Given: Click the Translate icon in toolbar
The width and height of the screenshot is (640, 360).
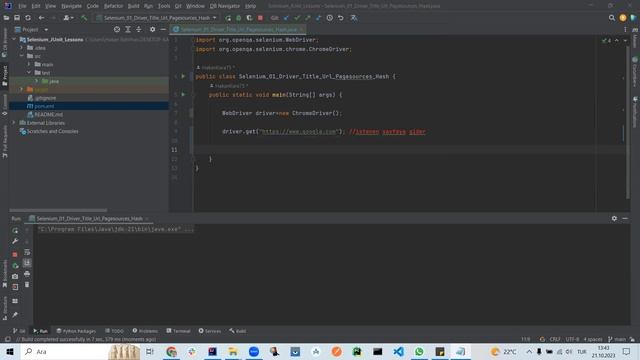Looking at the screenshot, I should point(354,18).
